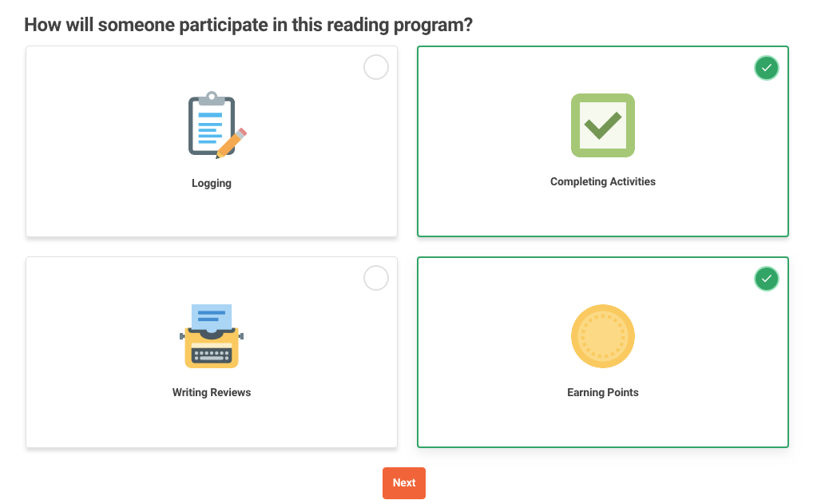Viewport: 837px width, 504px height.
Task: Enable the unchecked circle on Logging card
Action: (376, 67)
